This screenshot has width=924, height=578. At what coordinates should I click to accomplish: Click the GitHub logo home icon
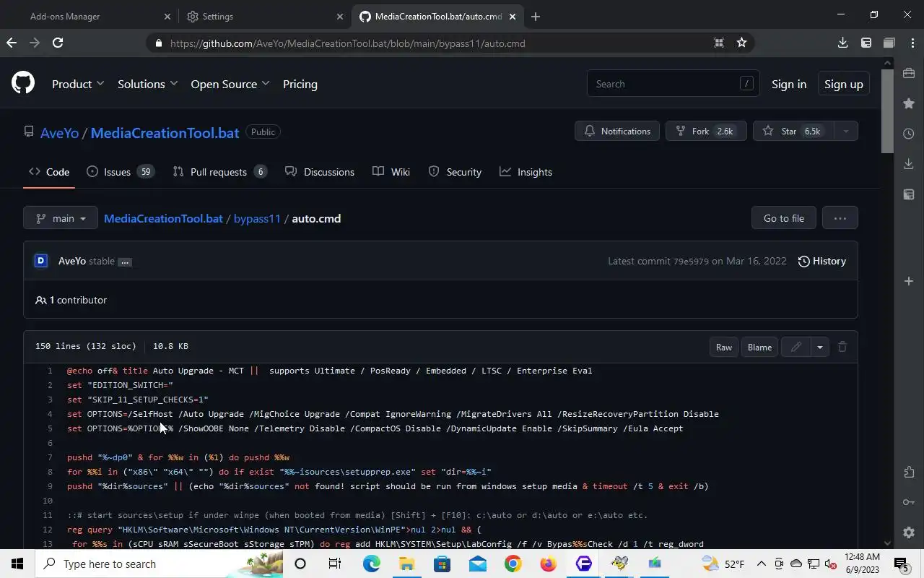click(x=23, y=83)
